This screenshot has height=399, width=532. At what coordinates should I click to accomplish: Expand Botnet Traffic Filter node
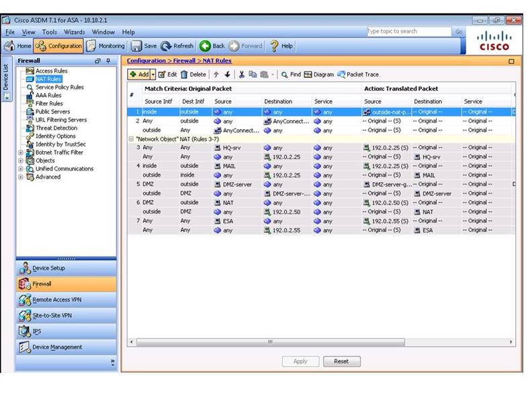(x=21, y=152)
